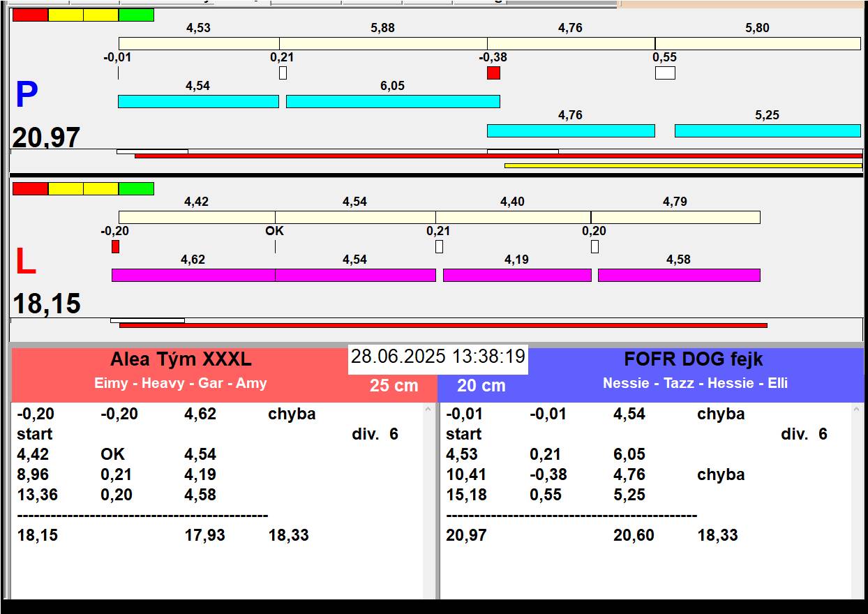Select the red pass marker under -0,38
Image resolution: width=868 pixels, height=614 pixels.
(x=493, y=73)
